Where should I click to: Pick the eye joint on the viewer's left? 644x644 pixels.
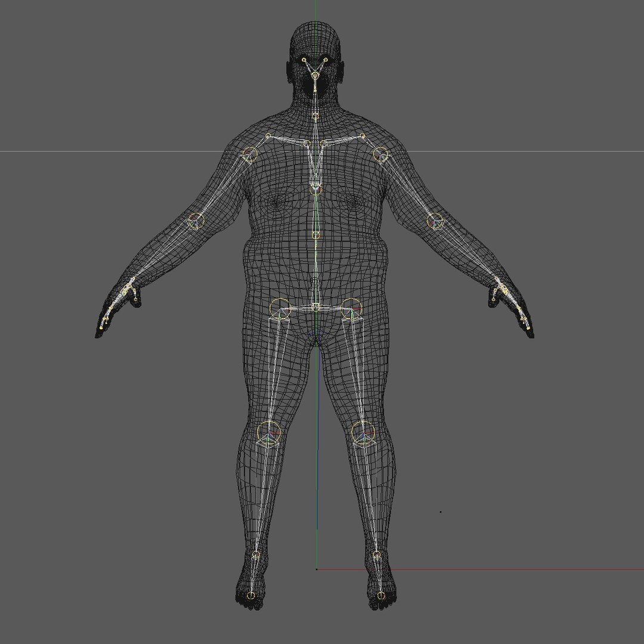point(304,60)
